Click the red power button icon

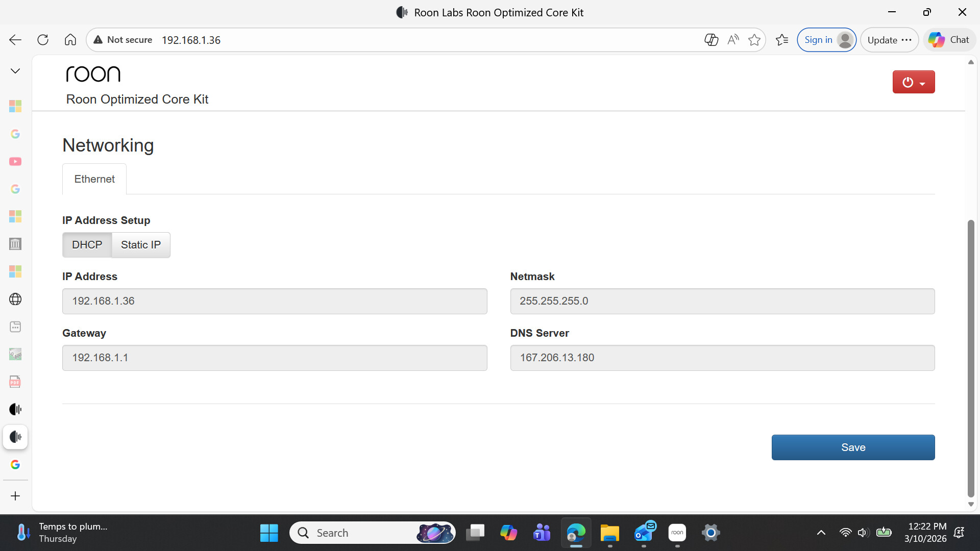coord(908,82)
